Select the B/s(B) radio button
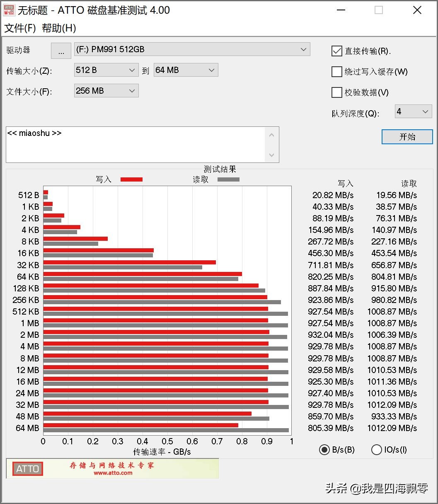Screen dimensions: 438x504 point(324,450)
